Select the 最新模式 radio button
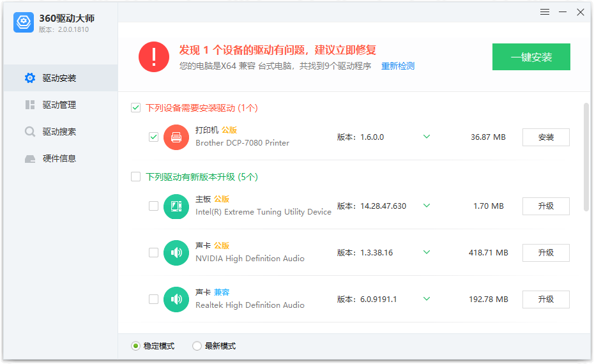This screenshot has width=594, height=364. [197, 346]
